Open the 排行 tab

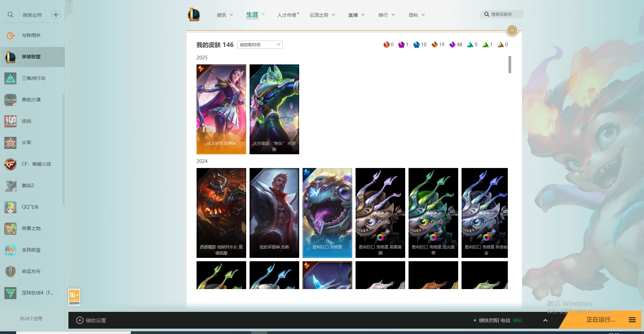(x=383, y=15)
